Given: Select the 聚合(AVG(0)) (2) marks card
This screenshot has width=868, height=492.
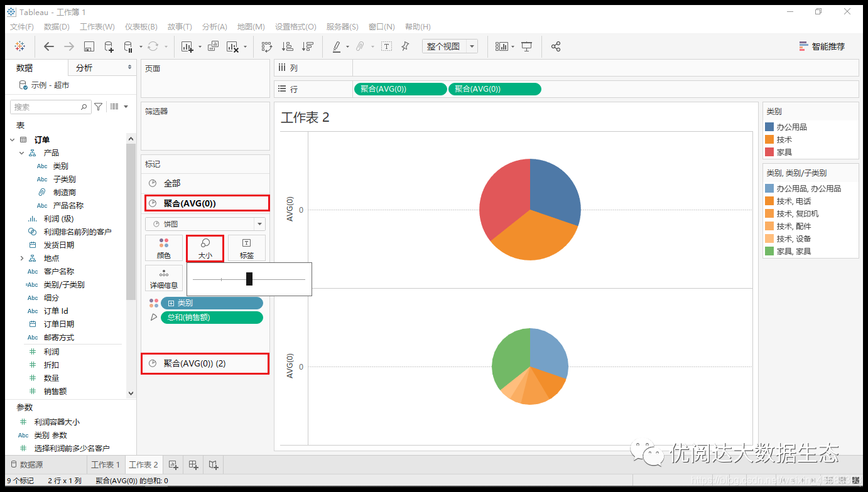Looking at the screenshot, I should [205, 363].
